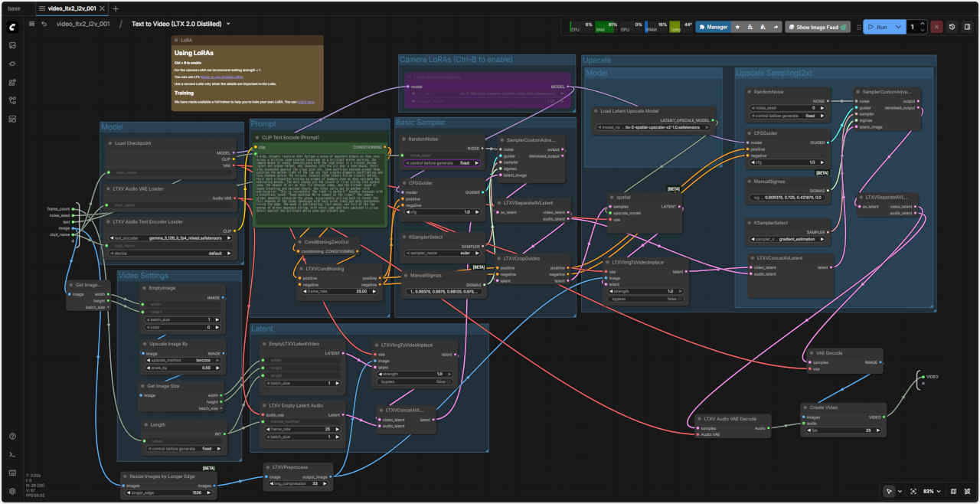Click the settings gear in the sidebar
This screenshot has width=980, height=504.
[x=12, y=491]
